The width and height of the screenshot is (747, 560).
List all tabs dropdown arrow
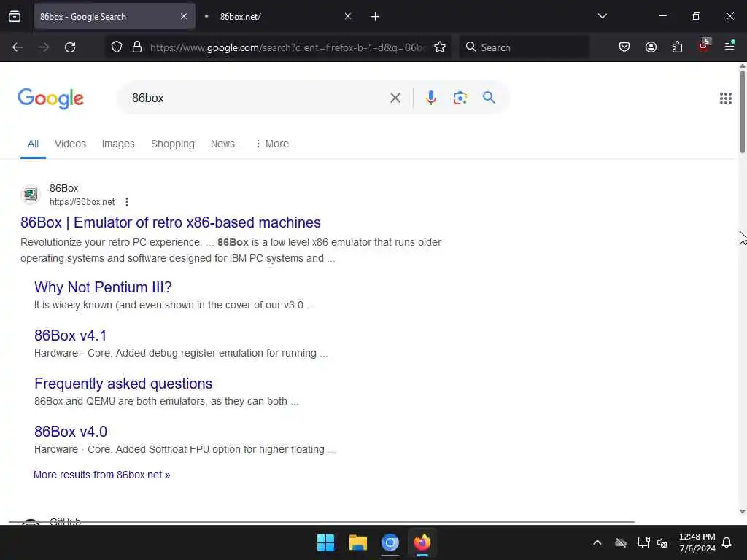(x=603, y=16)
